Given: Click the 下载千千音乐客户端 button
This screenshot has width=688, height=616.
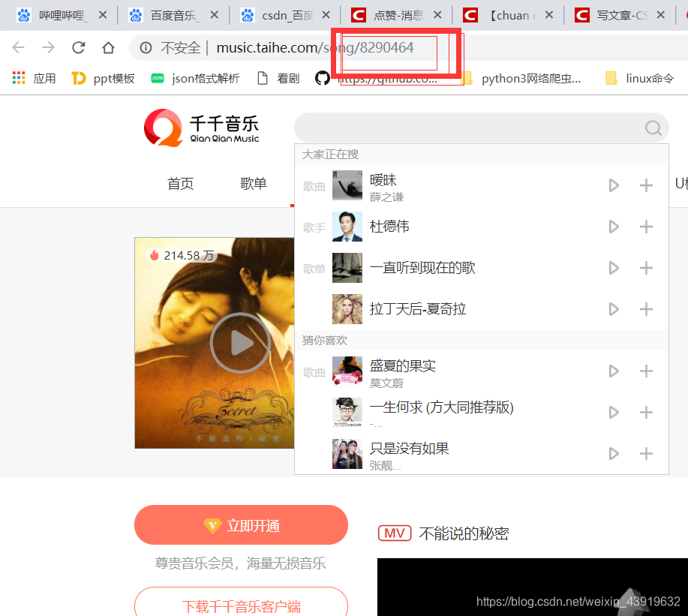Looking at the screenshot, I should click(x=241, y=606).
